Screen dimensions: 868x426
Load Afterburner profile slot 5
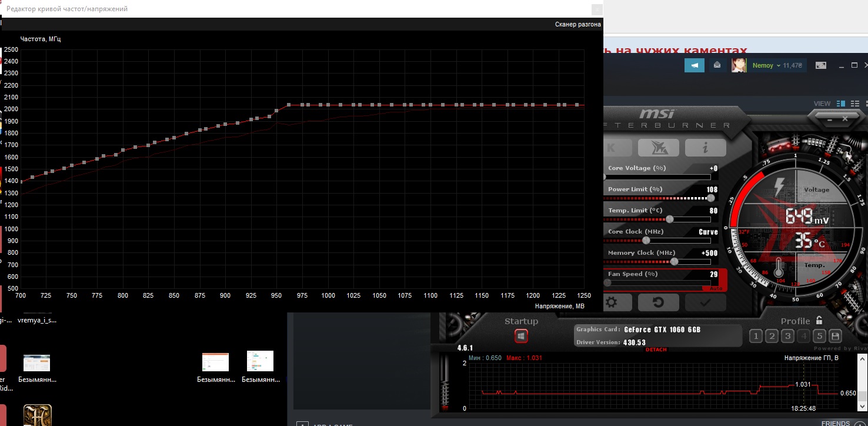tap(819, 337)
